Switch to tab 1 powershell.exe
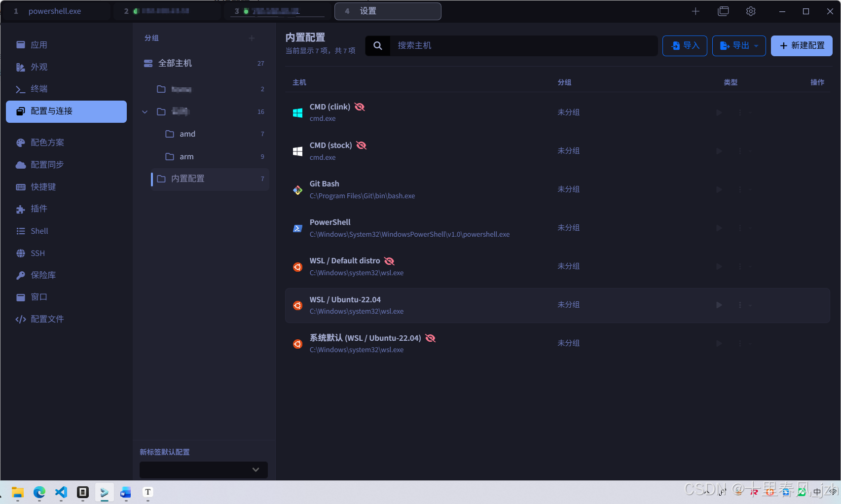Image resolution: width=841 pixels, height=504 pixels. click(56, 11)
